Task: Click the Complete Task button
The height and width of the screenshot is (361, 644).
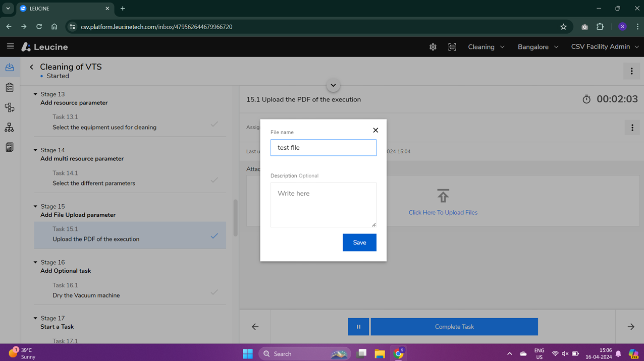Action: pos(454,327)
